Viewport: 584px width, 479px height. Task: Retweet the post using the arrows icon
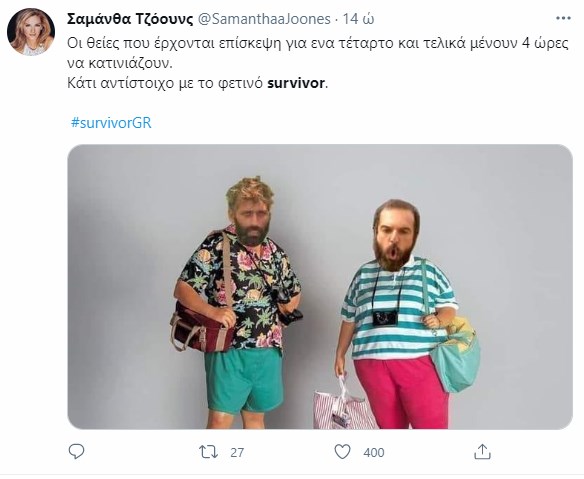(x=208, y=452)
